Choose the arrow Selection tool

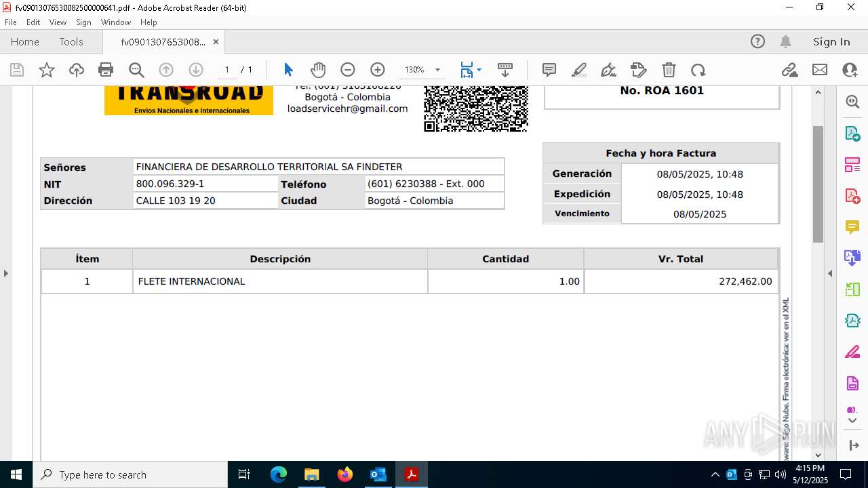click(x=288, y=70)
